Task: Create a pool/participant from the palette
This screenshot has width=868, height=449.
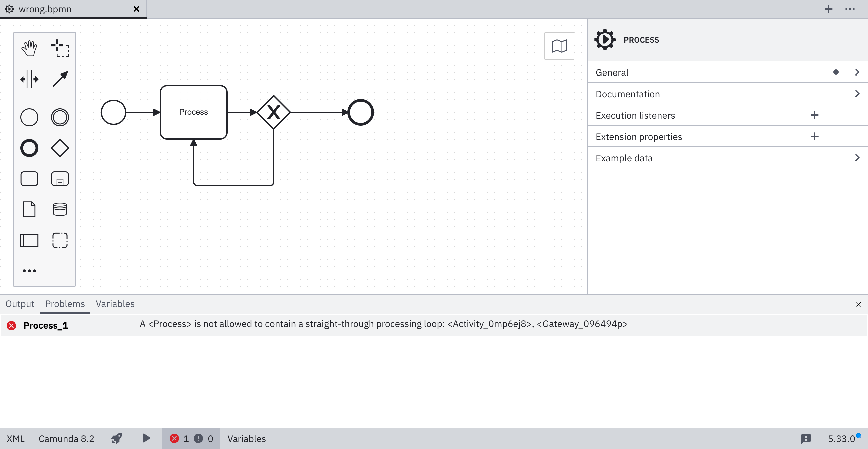Action: (x=29, y=240)
